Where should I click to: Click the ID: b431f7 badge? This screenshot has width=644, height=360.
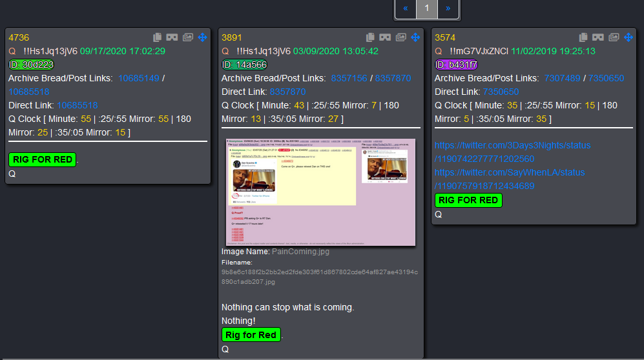[456, 65]
